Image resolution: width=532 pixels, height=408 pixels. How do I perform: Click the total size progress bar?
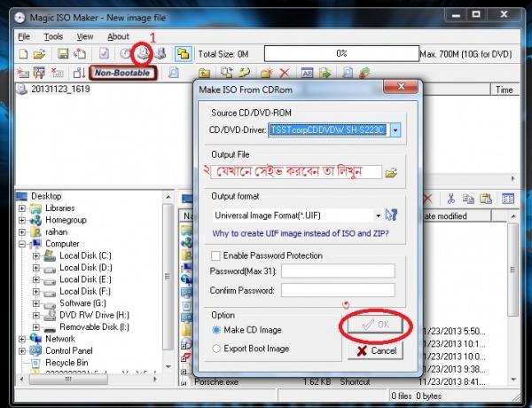click(x=341, y=53)
